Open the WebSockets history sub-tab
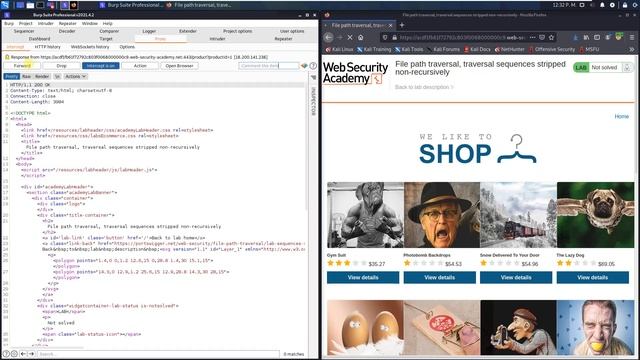Screen dimensions: 640x360 90,47
